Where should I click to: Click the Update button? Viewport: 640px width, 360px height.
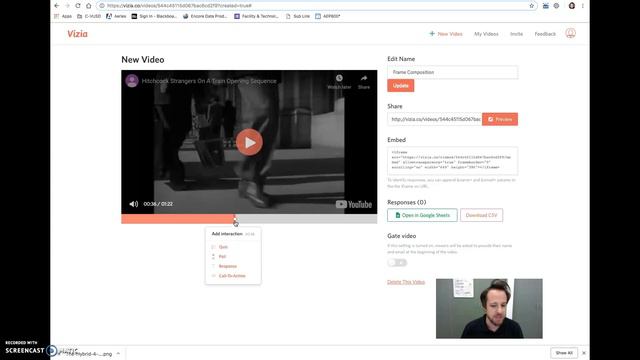click(x=400, y=86)
